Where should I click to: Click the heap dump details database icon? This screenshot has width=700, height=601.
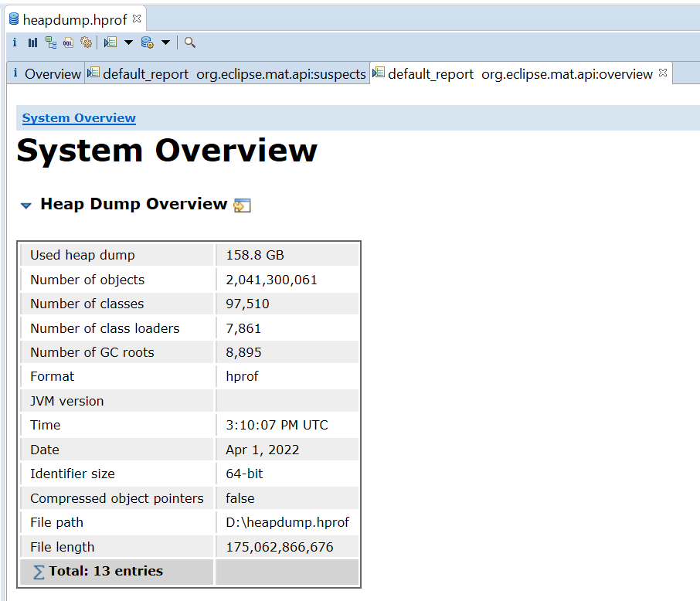point(146,42)
